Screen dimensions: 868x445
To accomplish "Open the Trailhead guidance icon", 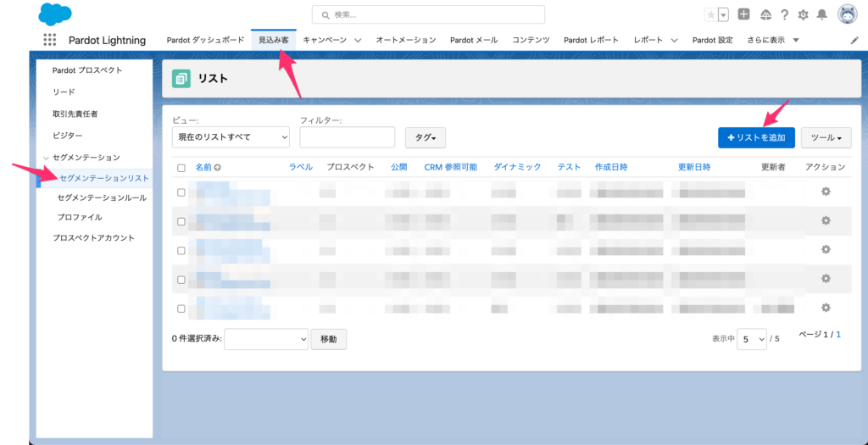I will click(x=766, y=14).
